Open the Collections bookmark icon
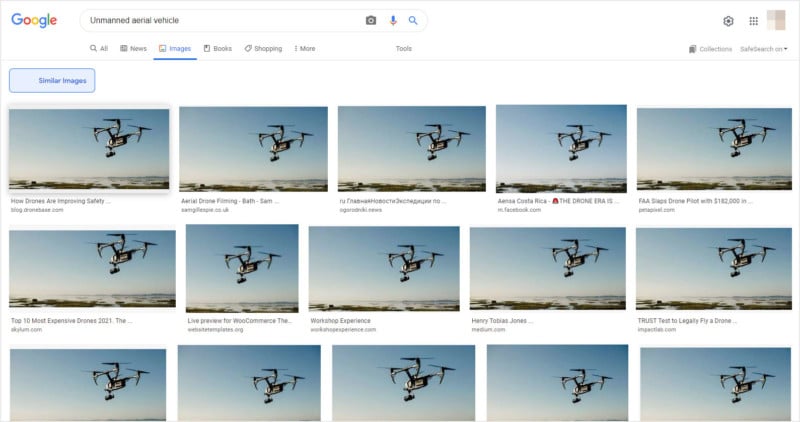The image size is (800, 422). (692, 49)
